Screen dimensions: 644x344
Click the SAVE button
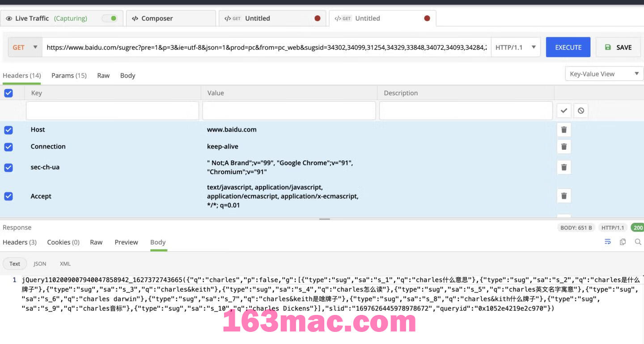[618, 47]
